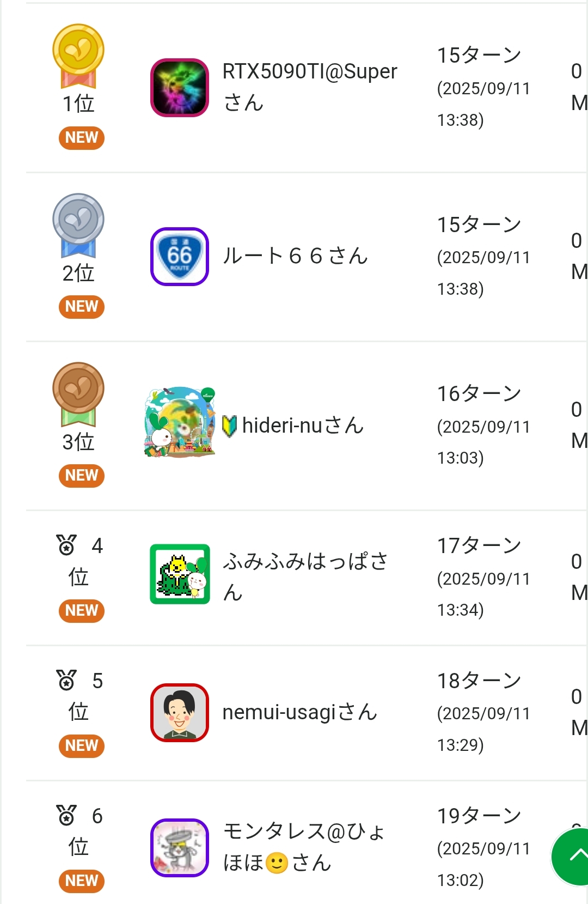The height and width of the screenshot is (904, 588).
Task: Click the 4th place small medal icon
Action: [x=66, y=545]
